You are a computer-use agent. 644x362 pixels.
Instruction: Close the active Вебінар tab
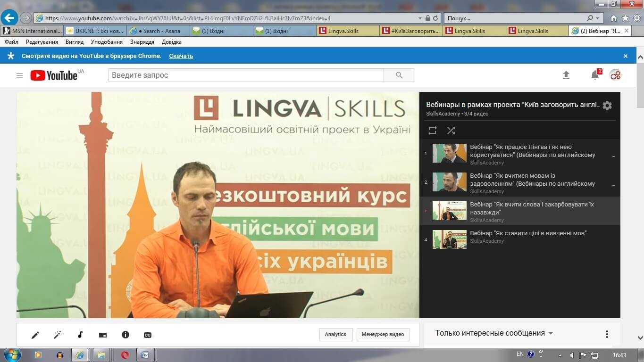click(x=627, y=31)
